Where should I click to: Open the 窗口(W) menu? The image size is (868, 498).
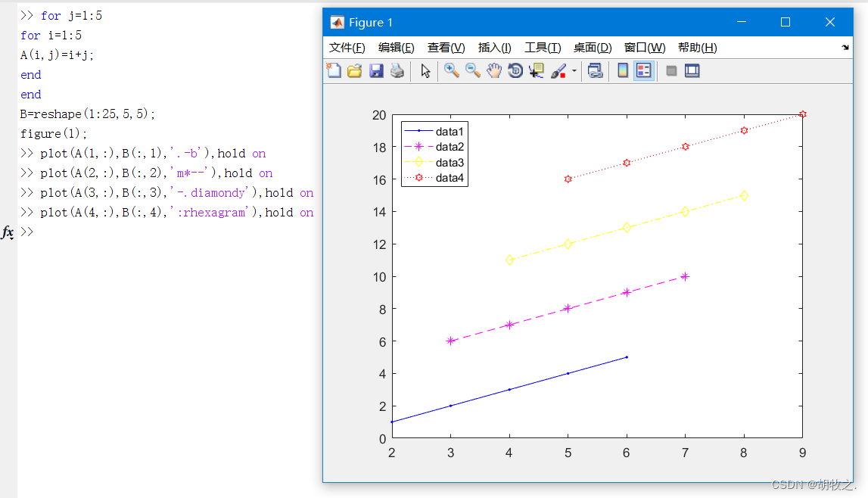click(x=645, y=48)
